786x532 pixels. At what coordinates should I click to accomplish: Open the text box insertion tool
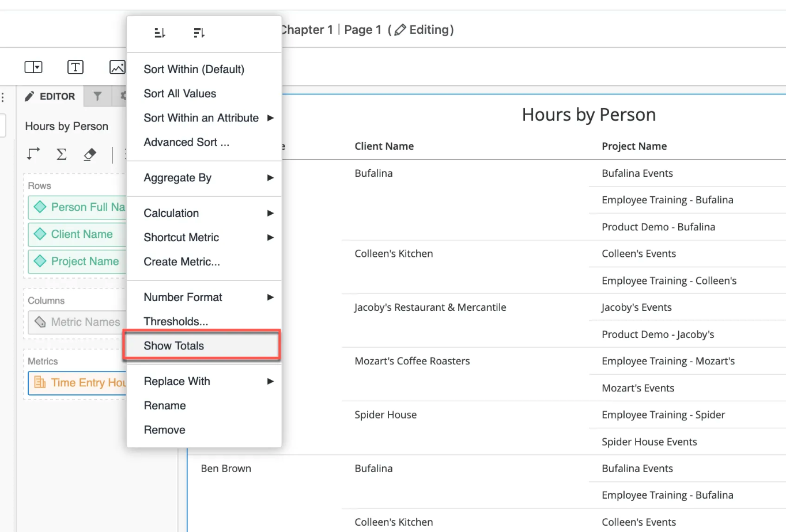click(x=75, y=67)
